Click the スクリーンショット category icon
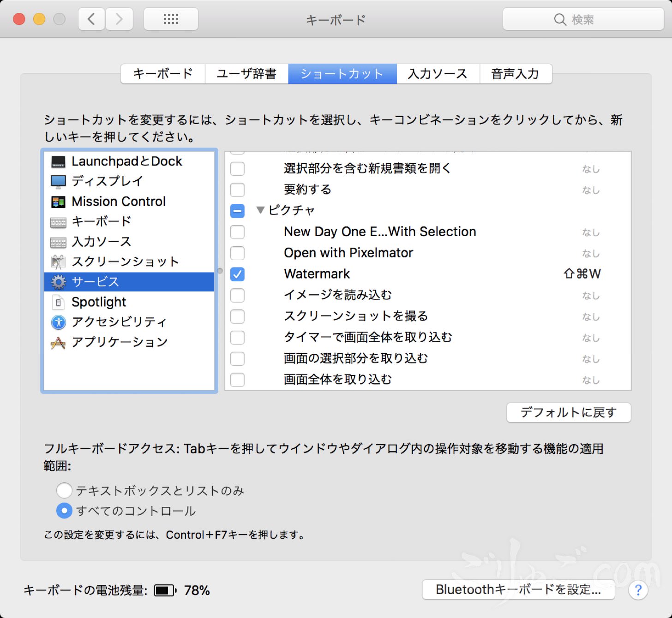 [58, 262]
